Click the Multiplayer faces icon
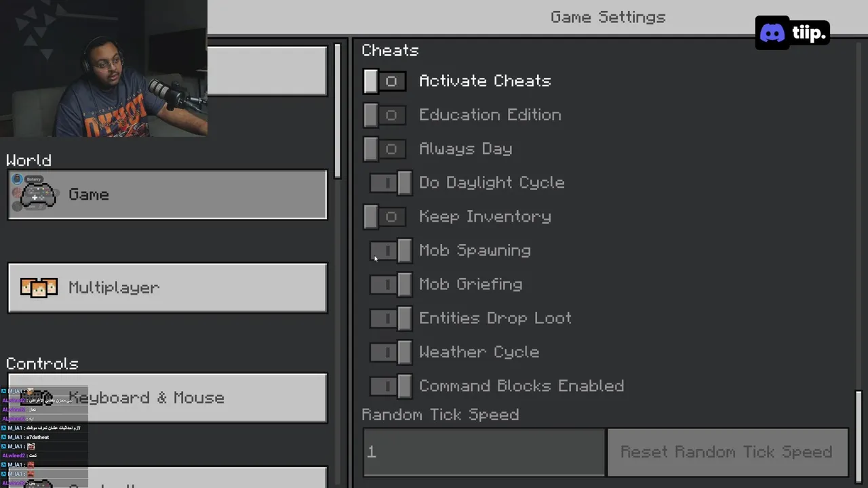 point(39,287)
